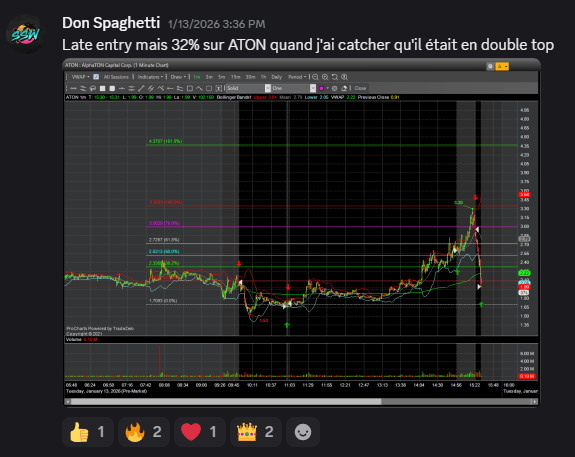
Task: Select the Daily timeframe
Action: [276, 77]
